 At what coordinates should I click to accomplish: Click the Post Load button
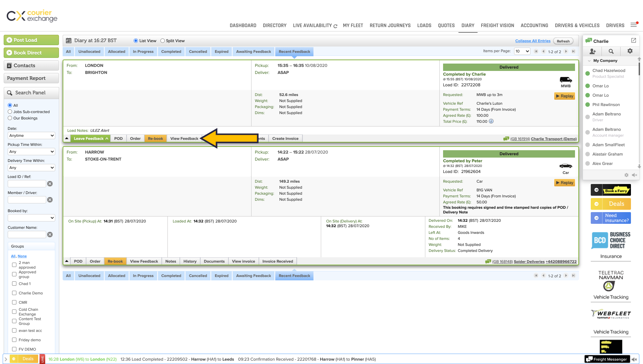tap(31, 40)
